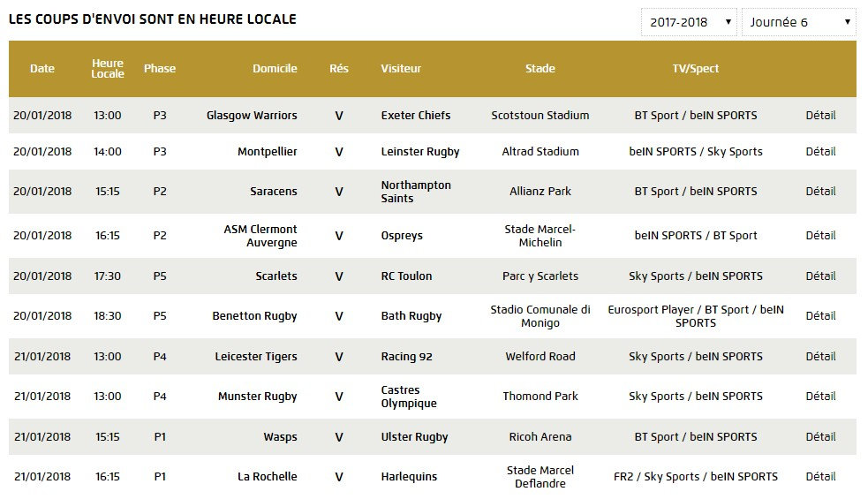868x499 pixels.
Task: Open Détail for Munster Rugby v Castres Olympique
Action: pyautogui.click(x=820, y=396)
